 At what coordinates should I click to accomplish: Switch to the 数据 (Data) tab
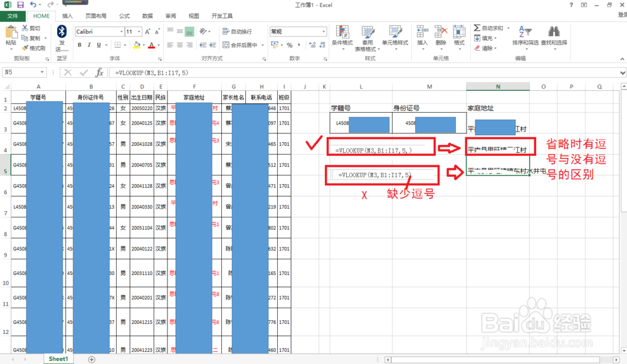coord(147,16)
